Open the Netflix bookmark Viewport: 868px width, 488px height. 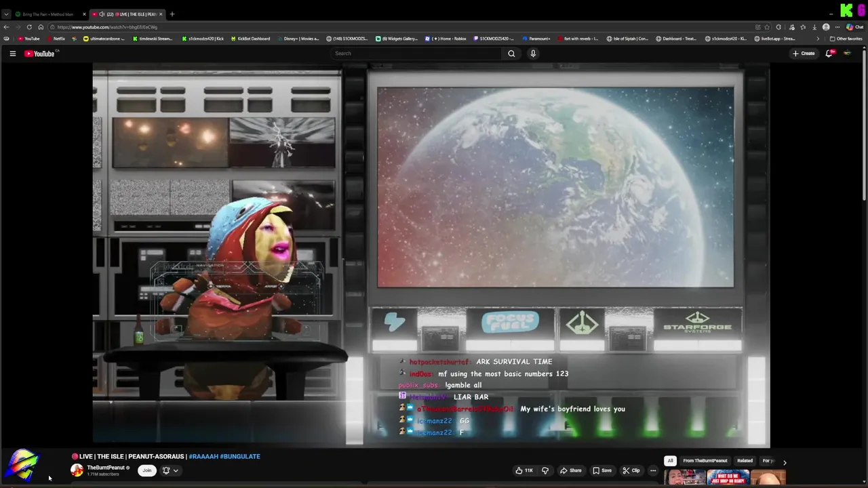56,39
